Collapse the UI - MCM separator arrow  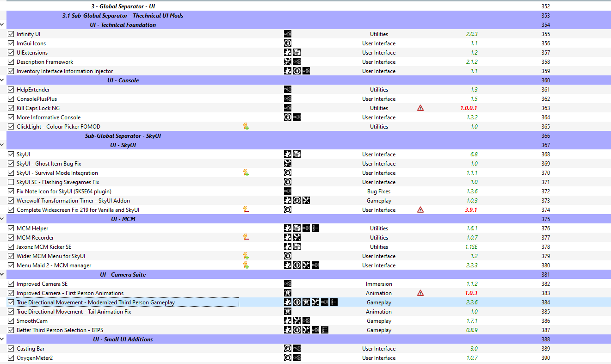pyautogui.click(x=2, y=219)
